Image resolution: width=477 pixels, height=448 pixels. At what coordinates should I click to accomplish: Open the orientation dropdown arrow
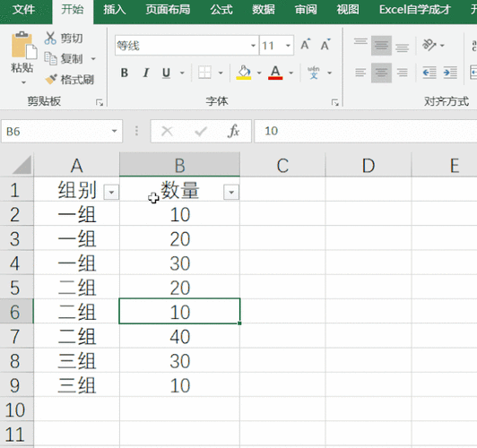click(442, 46)
